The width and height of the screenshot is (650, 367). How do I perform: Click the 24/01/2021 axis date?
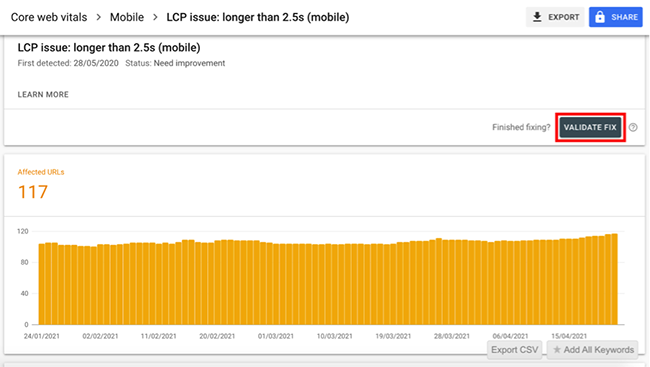(x=41, y=336)
